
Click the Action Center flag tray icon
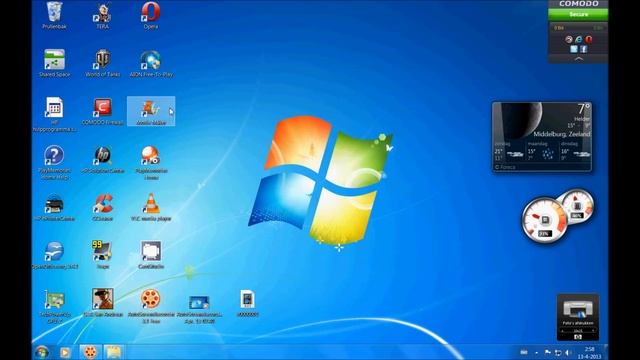(x=547, y=352)
